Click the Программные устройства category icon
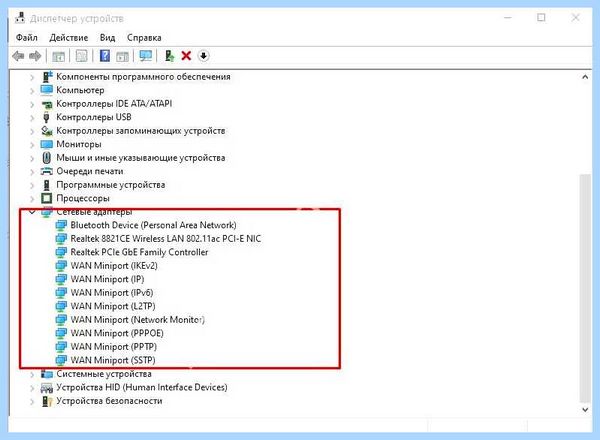Image resolution: width=600 pixels, height=440 pixels. click(47, 185)
